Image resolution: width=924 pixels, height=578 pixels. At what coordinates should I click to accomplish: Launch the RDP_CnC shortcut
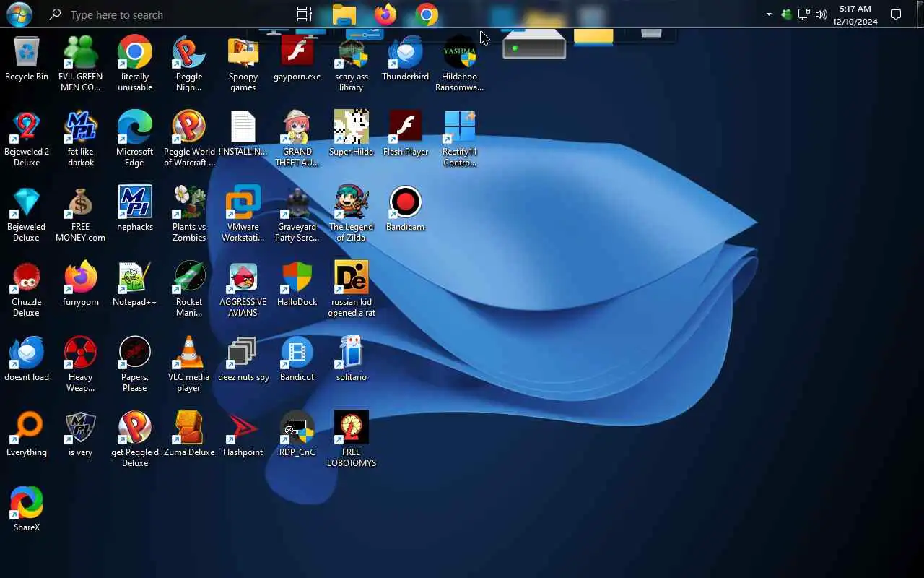[297, 435]
